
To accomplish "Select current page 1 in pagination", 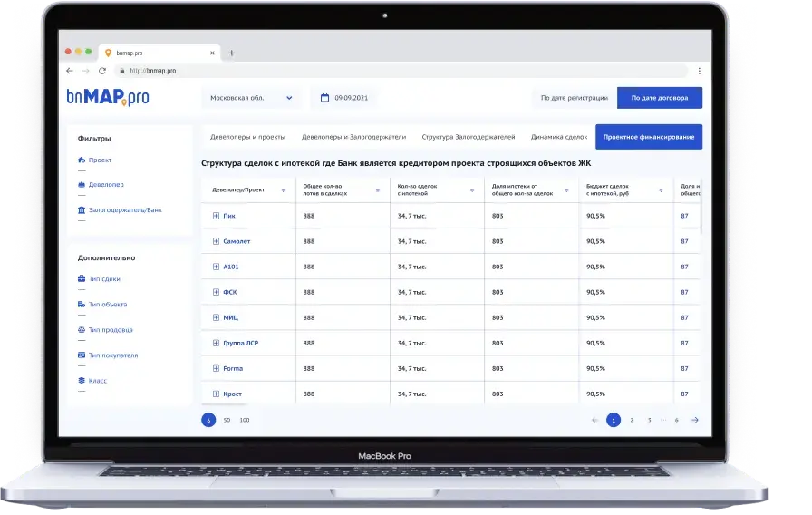I will [x=614, y=420].
